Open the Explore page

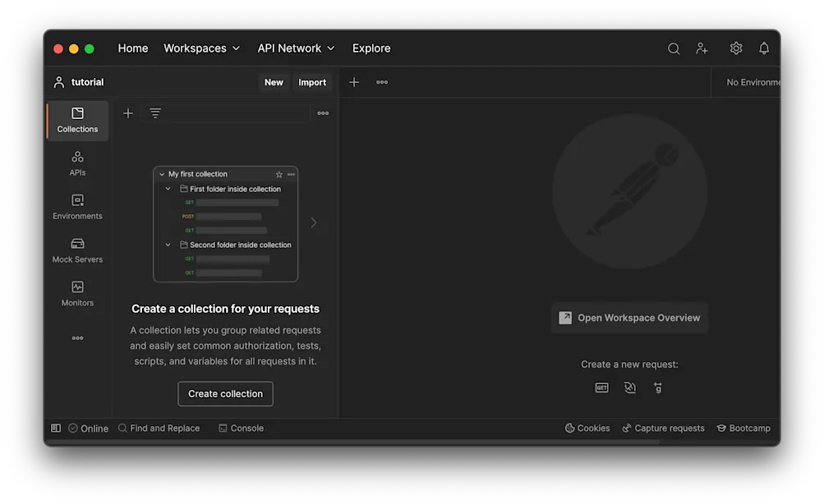(371, 48)
